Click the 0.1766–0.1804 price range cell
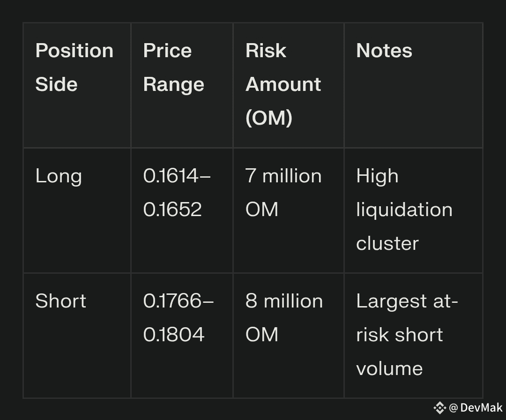This screenshot has width=506, height=420. coord(182,336)
